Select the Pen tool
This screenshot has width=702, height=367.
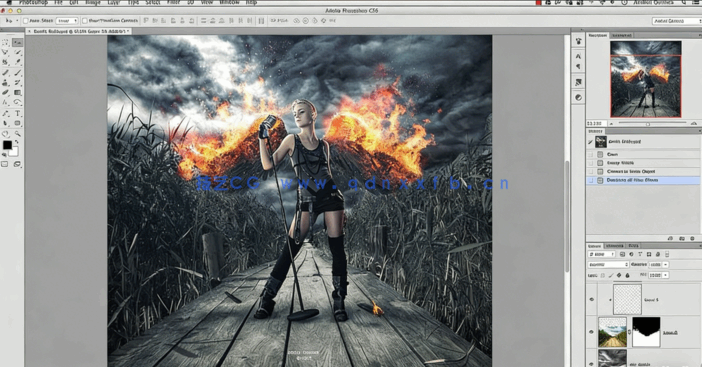click(x=6, y=113)
